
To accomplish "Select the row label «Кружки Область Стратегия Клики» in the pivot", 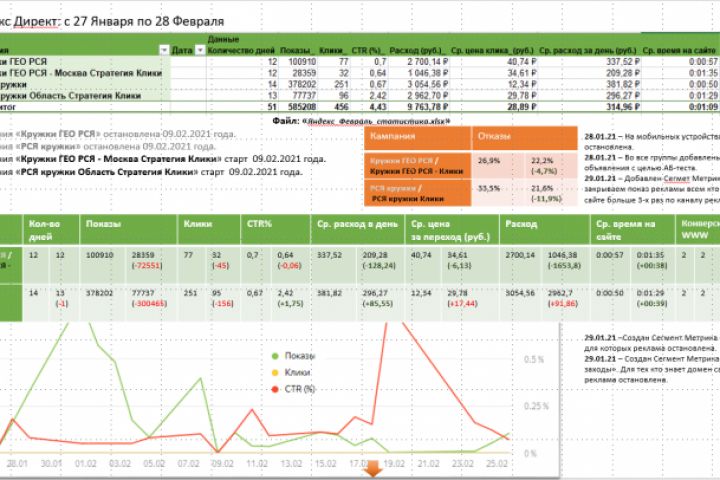I will [70, 96].
